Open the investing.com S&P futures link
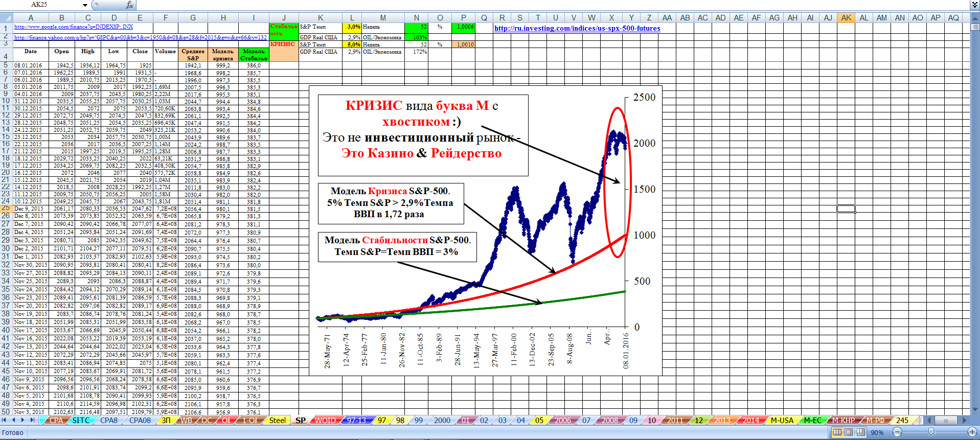Image resolution: width=980 pixels, height=440 pixels. (577, 29)
